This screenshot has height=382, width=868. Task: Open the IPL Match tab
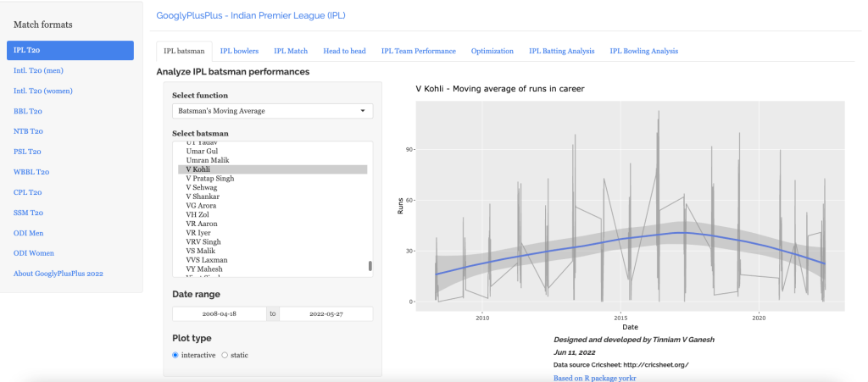pyautogui.click(x=291, y=51)
